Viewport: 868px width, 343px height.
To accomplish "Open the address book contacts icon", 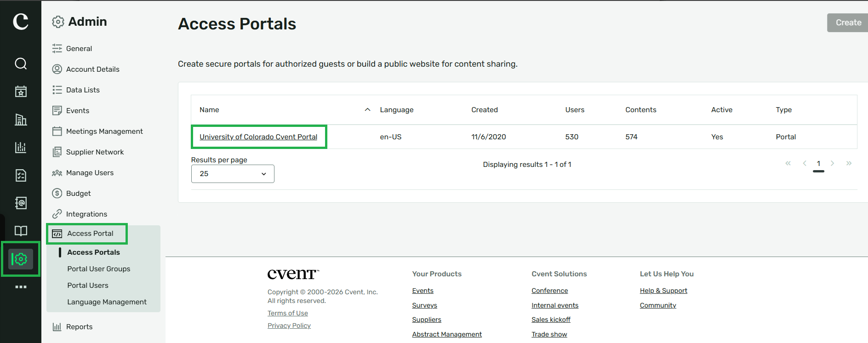I will [21, 203].
